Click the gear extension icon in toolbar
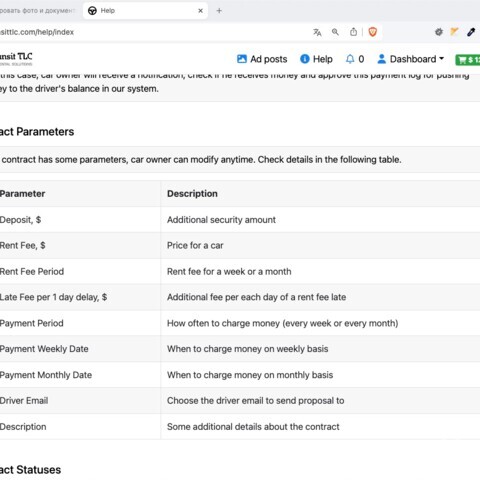Viewport: 480px width, 480px height. [439, 32]
